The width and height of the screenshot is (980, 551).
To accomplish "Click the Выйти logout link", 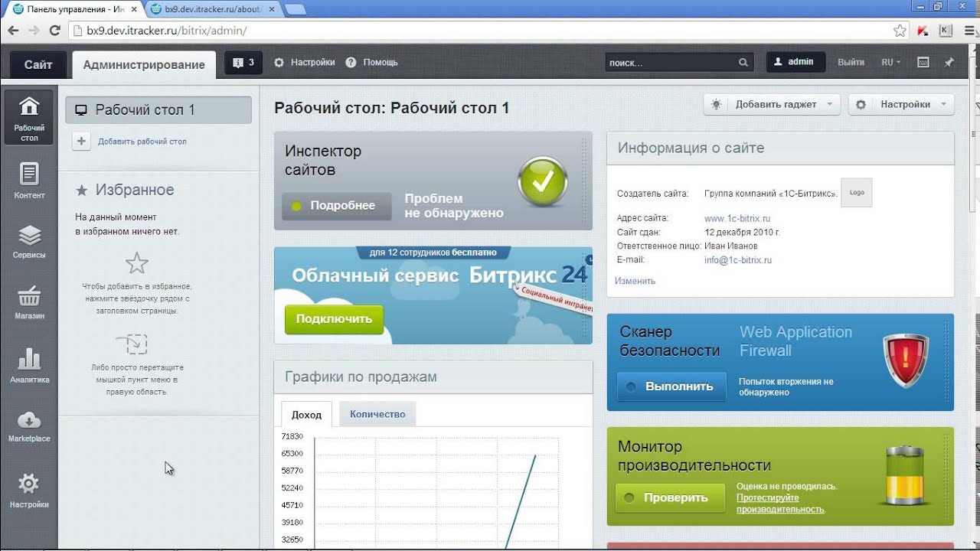I will coord(851,63).
